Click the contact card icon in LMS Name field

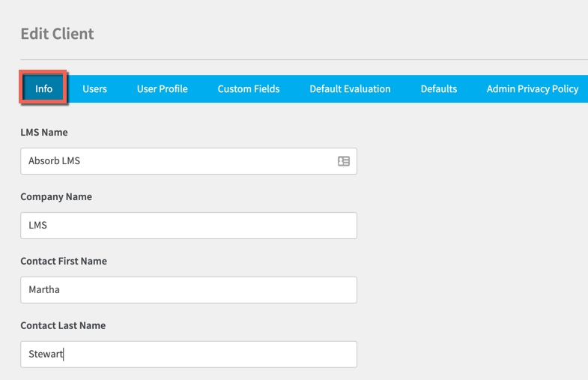pyautogui.click(x=344, y=161)
